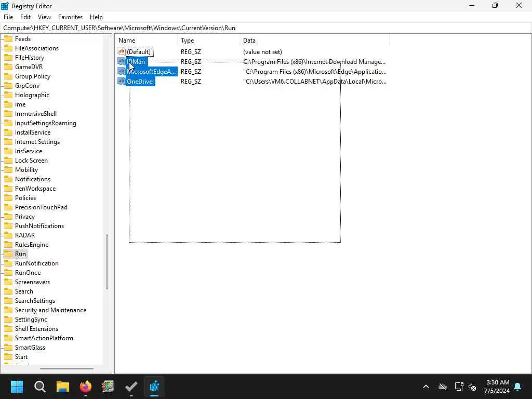532x399 pixels.
Task: Click the Registry Editor taskbar icon
Action: coord(154,387)
